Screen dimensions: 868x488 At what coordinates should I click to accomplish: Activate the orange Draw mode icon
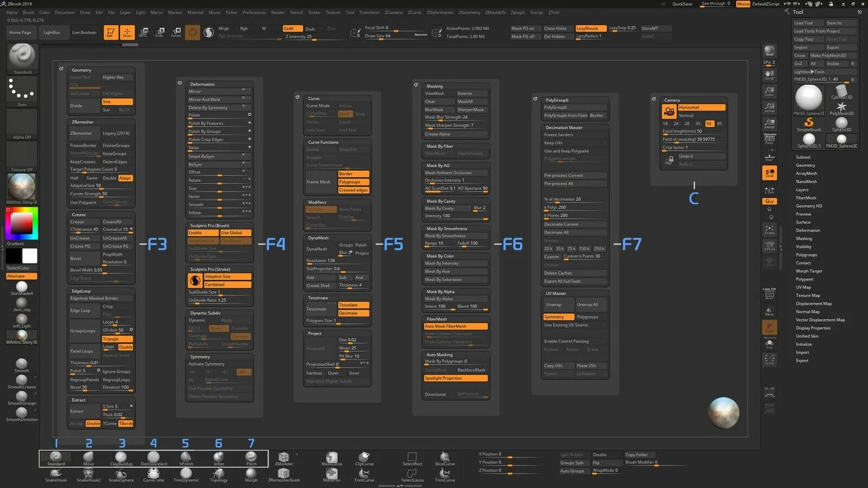pos(127,33)
